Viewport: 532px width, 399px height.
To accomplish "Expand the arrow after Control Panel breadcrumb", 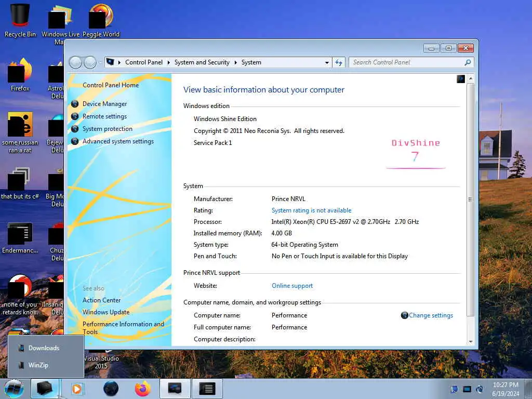I will (168, 62).
